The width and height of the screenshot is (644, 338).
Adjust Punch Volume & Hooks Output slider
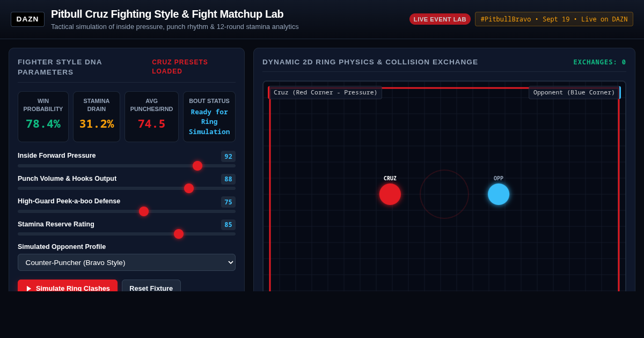pos(127,188)
